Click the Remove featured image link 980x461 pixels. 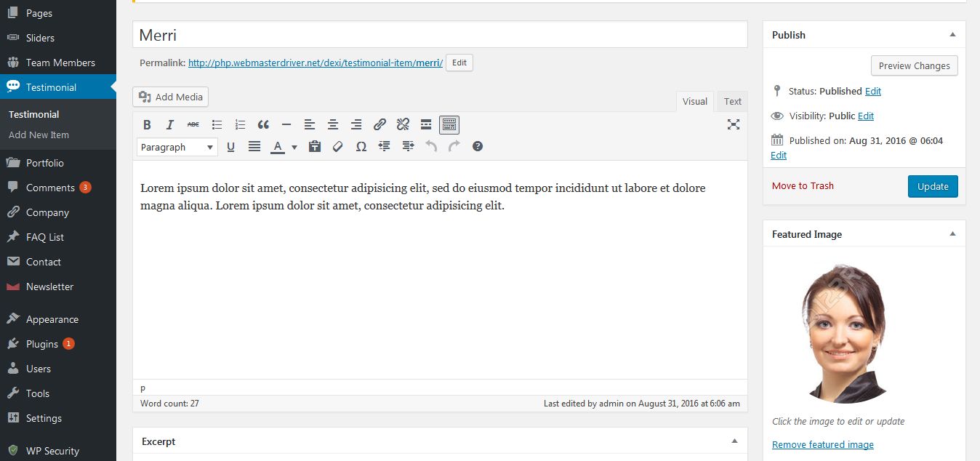[x=822, y=444]
